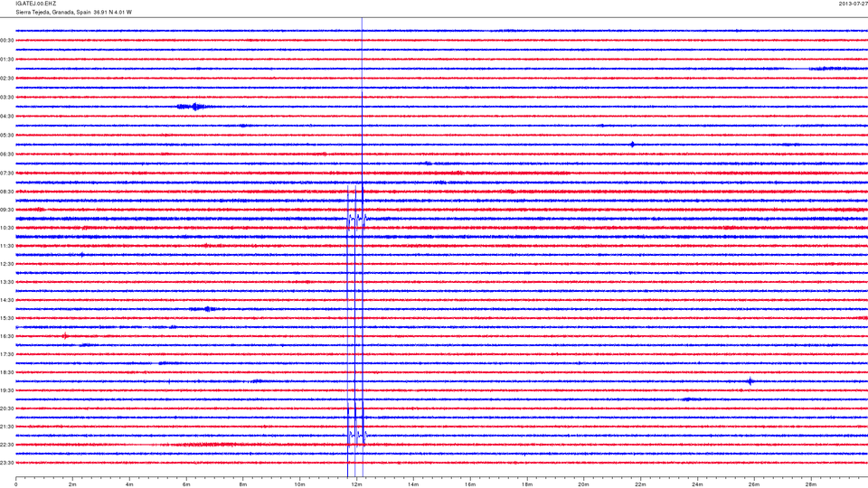Viewport: 868px width, 488px height.
Task: Click the 2m axis label
Action: (72, 484)
